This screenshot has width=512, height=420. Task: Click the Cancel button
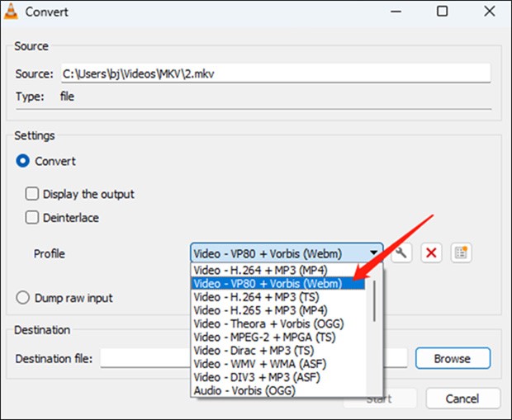click(x=462, y=399)
